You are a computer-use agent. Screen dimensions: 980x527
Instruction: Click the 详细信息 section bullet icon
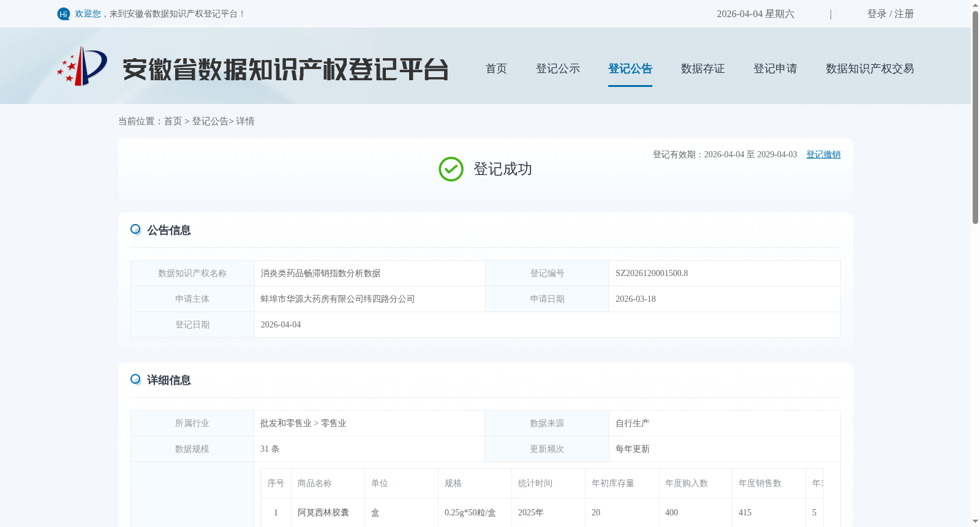click(x=136, y=379)
